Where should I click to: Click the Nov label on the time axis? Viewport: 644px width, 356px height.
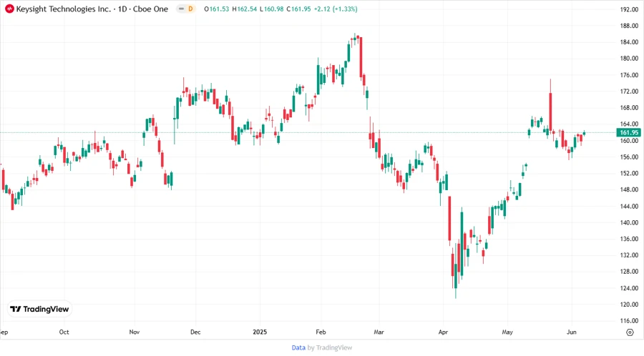135,332
